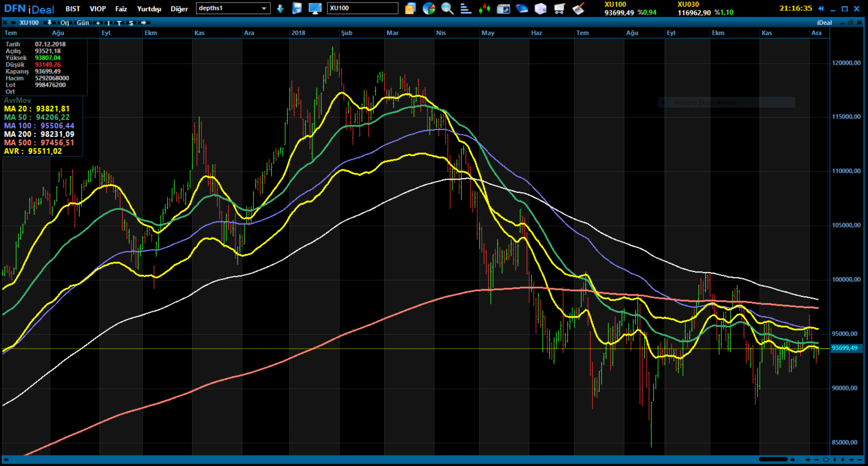The width and height of the screenshot is (868, 466).
Task: Click the news window icon
Action: click(503, 8)
